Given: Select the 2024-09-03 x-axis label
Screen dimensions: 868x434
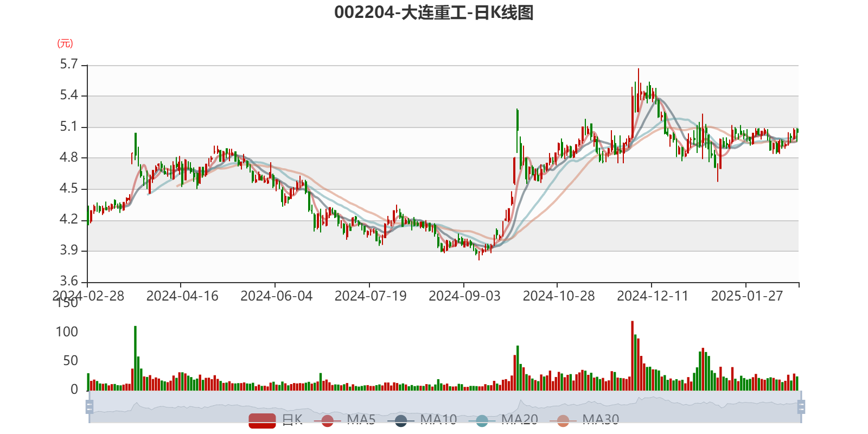Looking at the screenshot, I should click(465, 296).
